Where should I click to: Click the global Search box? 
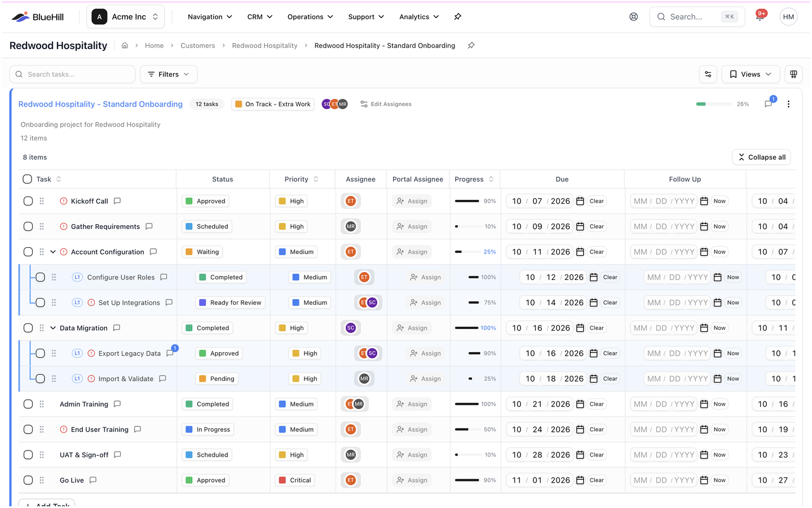tap(697, 17)
